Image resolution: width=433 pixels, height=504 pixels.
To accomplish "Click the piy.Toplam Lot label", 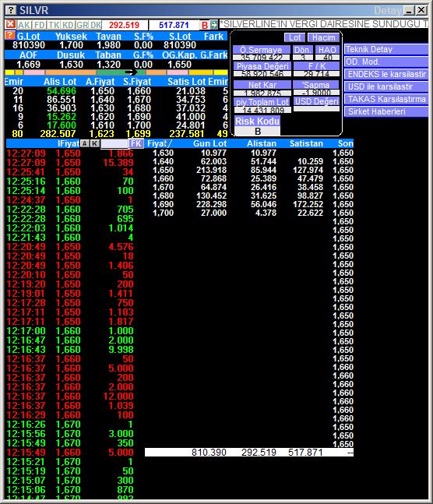I will tap(262, 102).
